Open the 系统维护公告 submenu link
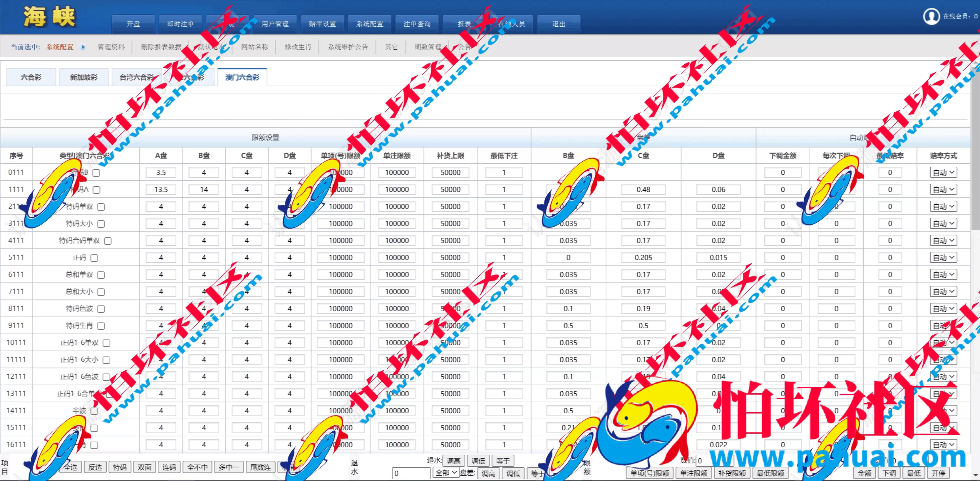Screen dimensions: 980x481 [x=348, y=47]
